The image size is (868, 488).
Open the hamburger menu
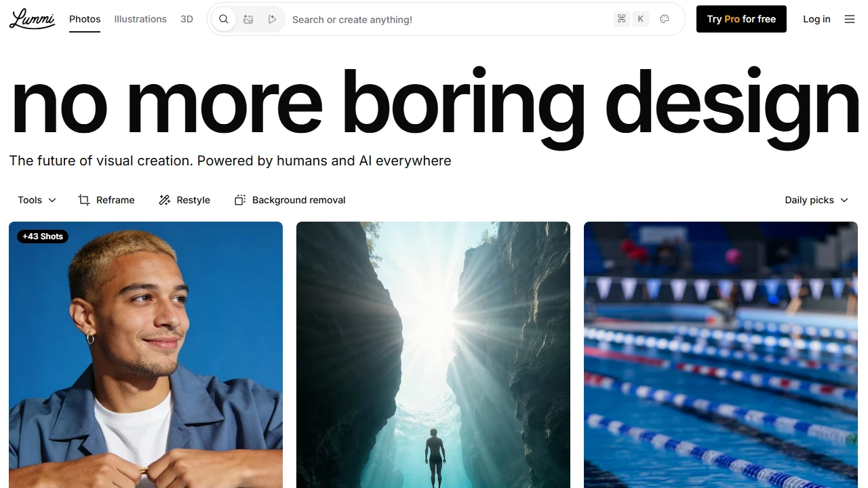click(850, 20)
